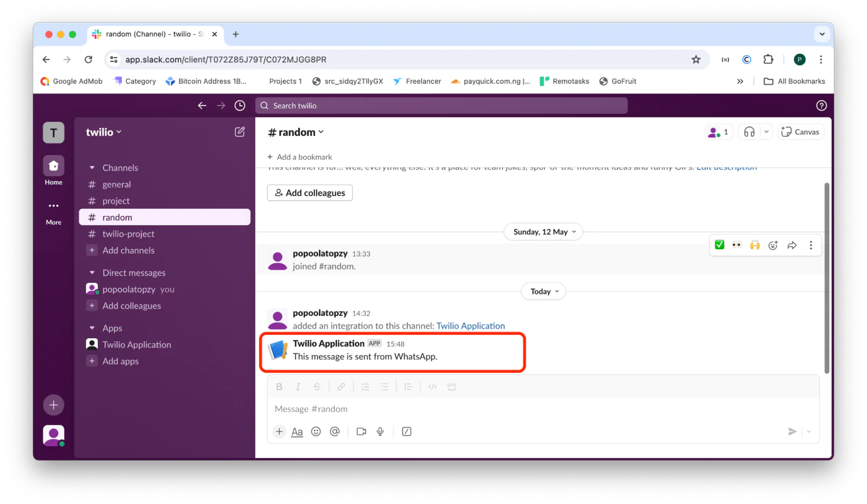Record a video clip

tap(361, 431)
